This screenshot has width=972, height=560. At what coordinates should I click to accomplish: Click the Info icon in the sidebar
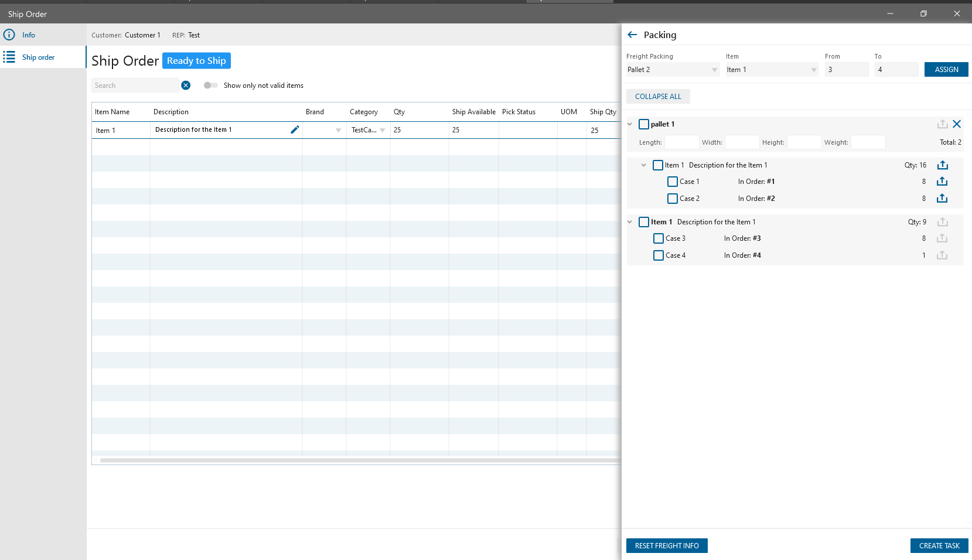click(9, 35)
